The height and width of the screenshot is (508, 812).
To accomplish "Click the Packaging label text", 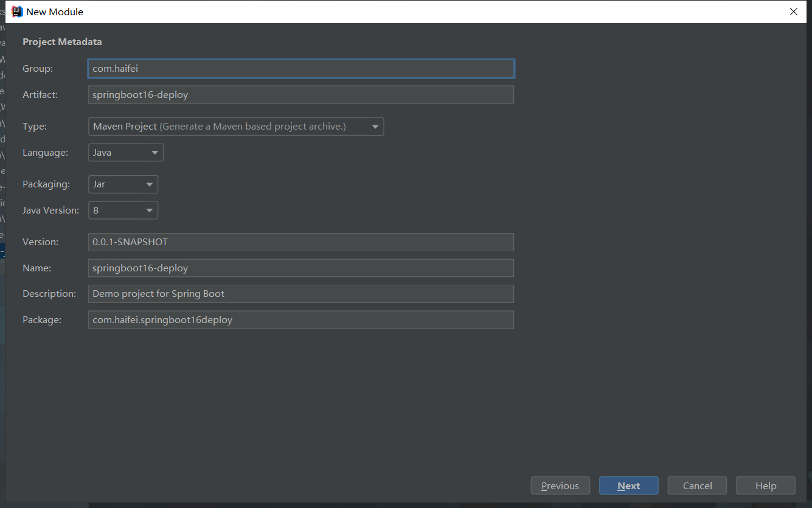I will point(46,184).
